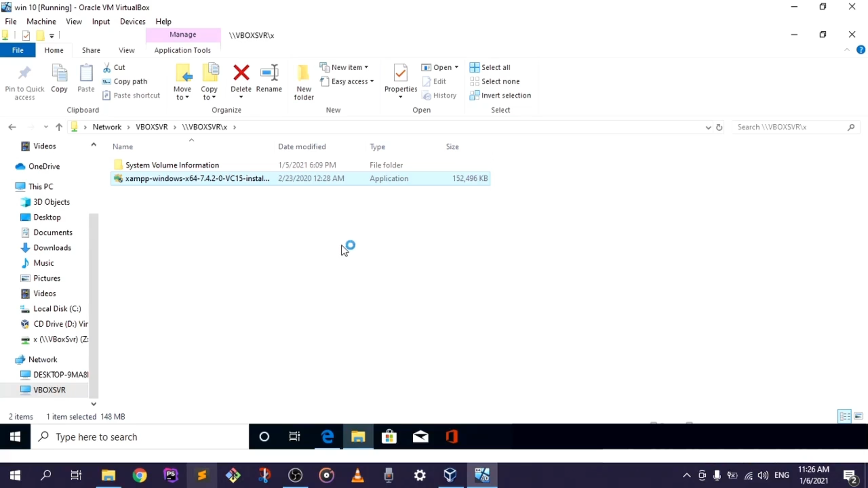The height and width of the screenshot is (488, 868).
Task: Click the Refresh button near address bar
Action: click(719, 127)
